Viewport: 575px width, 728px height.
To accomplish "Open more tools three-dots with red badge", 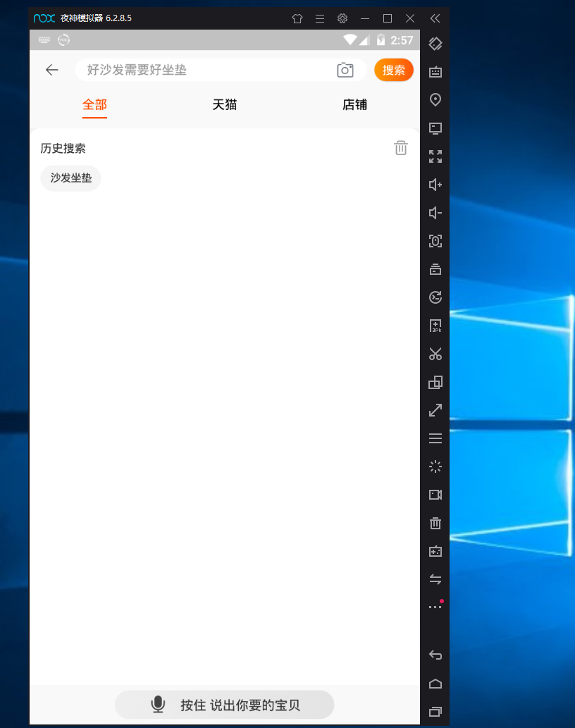I will pos(435,606).
